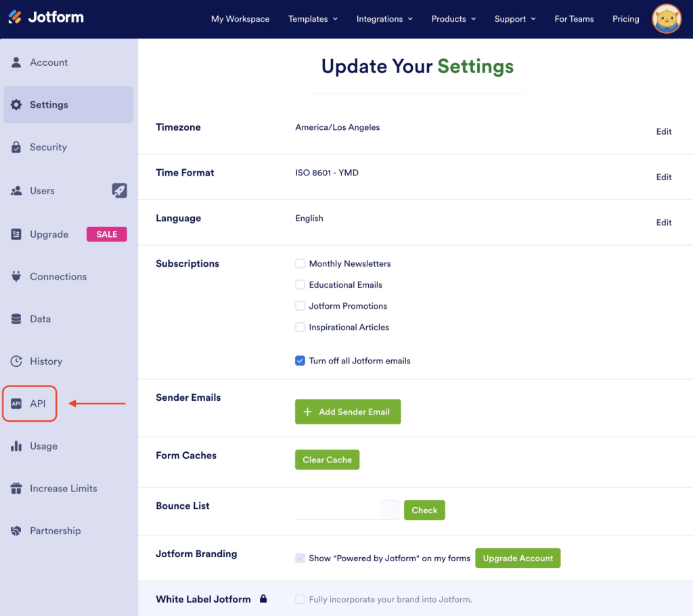Screen dimensions: 693x616
Task: Click the SALE badge next to Upgrade
Action: (106, 234)
